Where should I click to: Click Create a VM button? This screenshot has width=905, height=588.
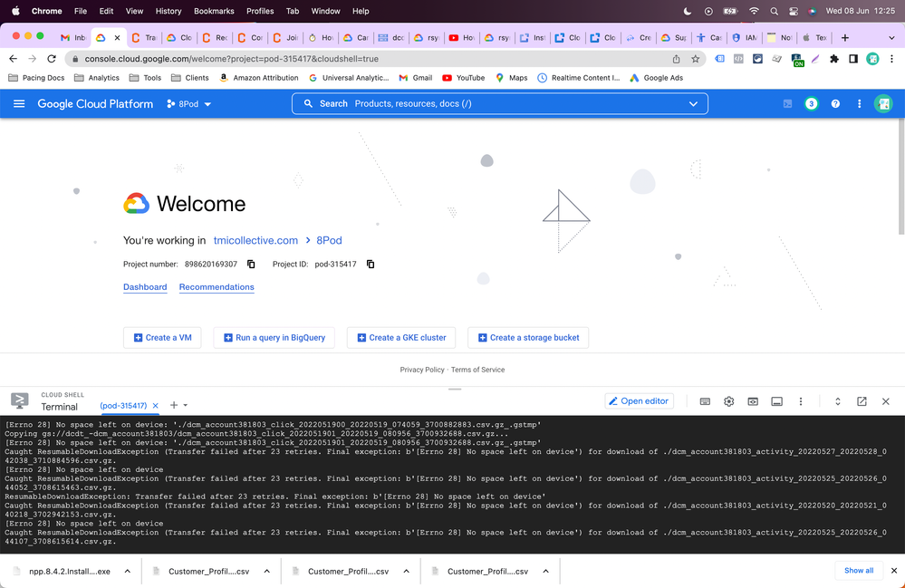(x=162, y=338)
